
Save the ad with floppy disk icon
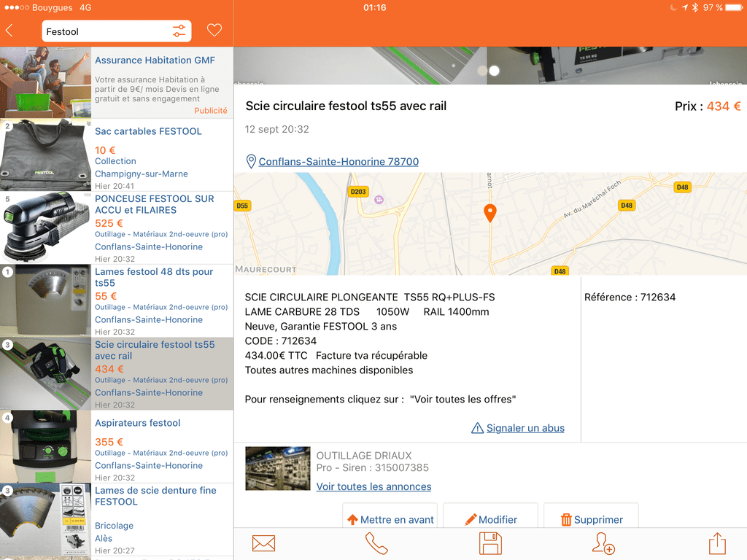(x=490, y=543)
